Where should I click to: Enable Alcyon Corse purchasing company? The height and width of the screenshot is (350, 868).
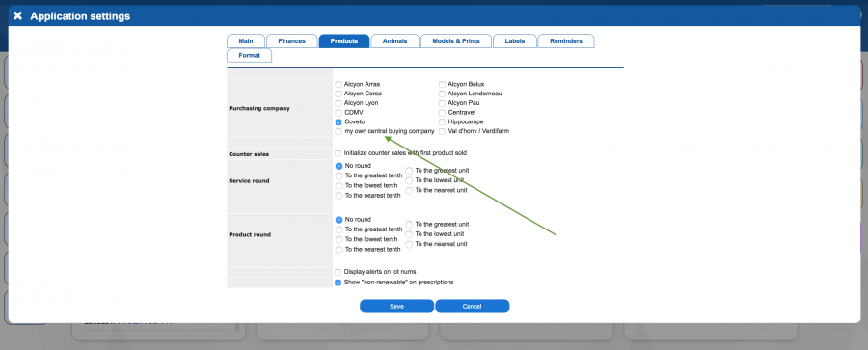339,94
